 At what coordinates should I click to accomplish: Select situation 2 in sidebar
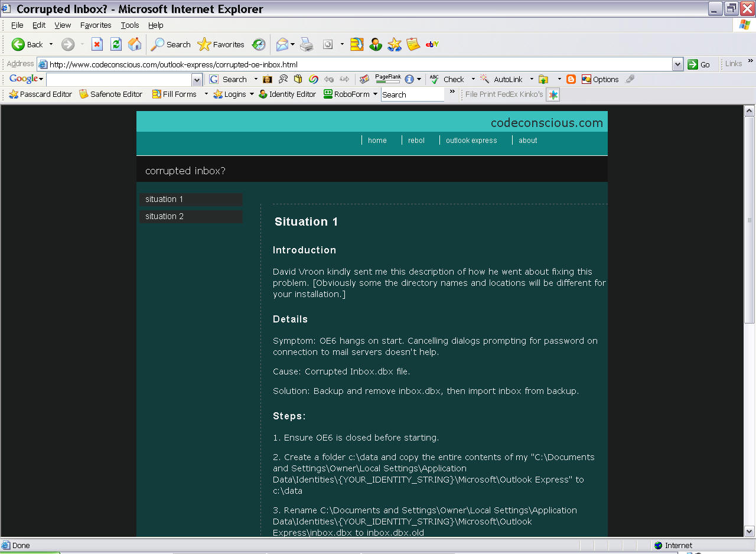coord(191,217)
